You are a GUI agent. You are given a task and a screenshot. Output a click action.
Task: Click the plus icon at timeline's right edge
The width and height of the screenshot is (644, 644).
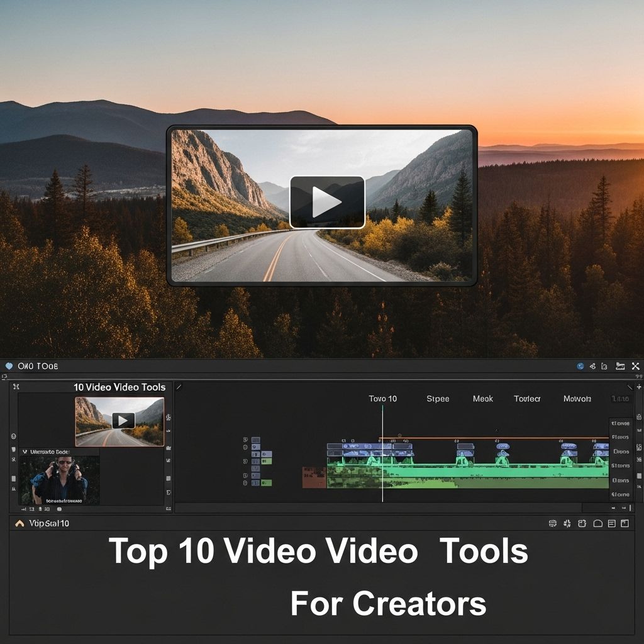pyautogui.click(x=639, y=387)
